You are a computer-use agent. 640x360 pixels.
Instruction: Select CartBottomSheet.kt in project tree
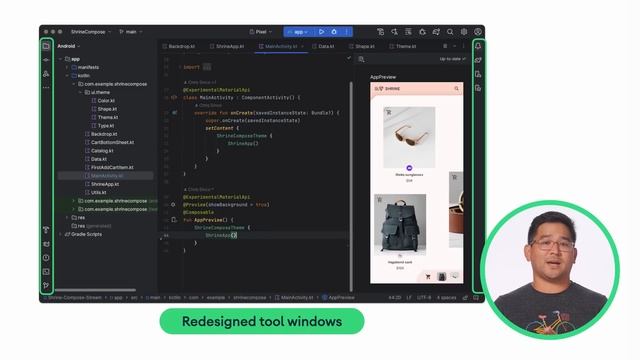tap(109, 142)
